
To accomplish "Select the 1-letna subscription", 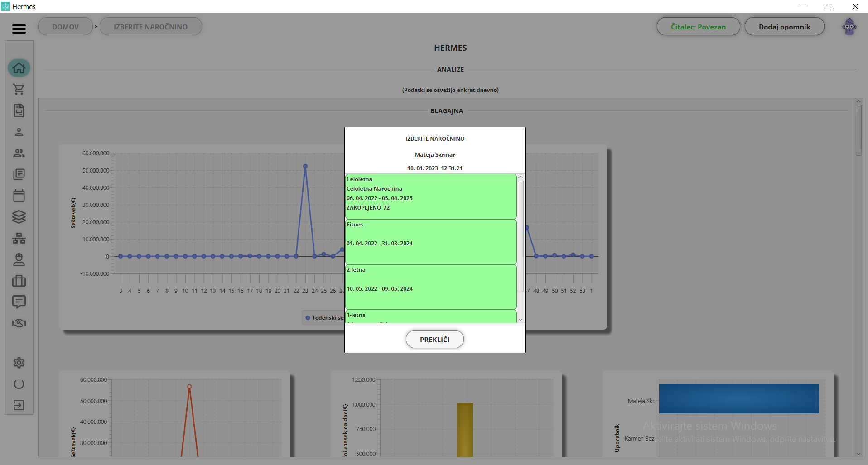I will 431,316.
